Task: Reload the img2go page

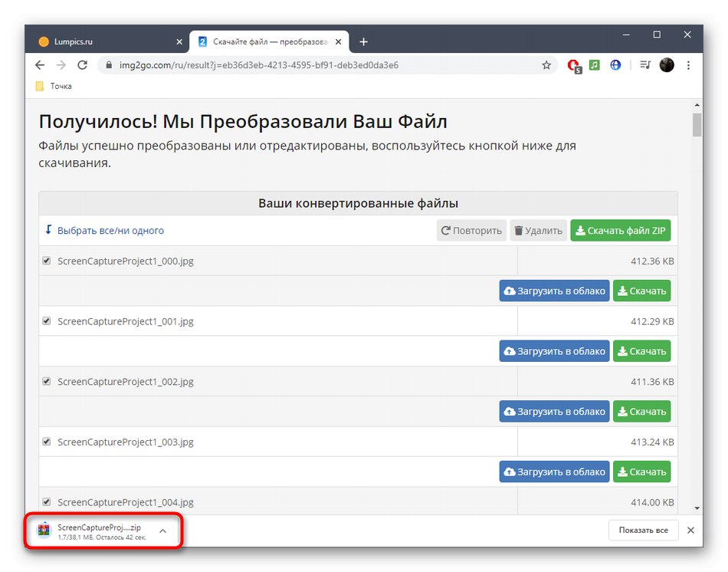Action: coord(82,65)
